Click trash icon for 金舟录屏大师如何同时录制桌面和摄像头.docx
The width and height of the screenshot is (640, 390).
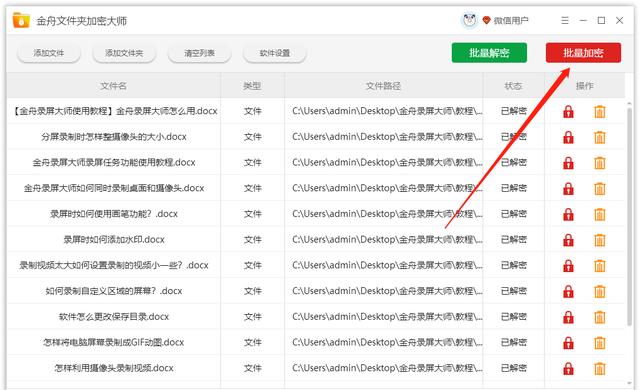coord(600,188)
